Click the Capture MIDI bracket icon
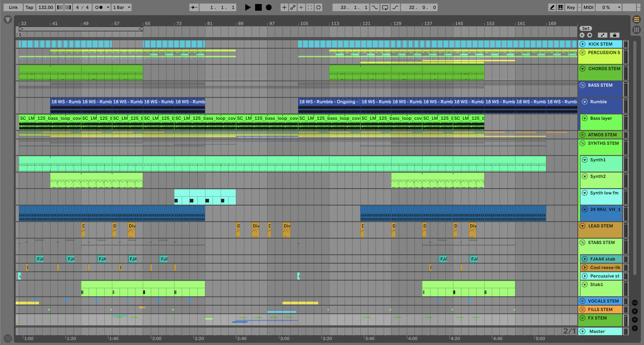The image size is (644, 345). [x=310, y=7]
